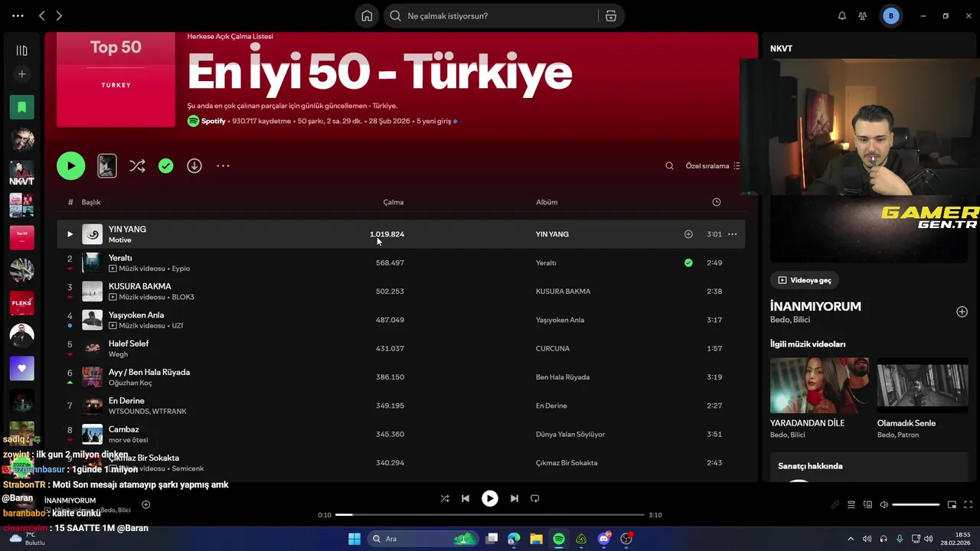The image size is (980, 551).
Task: Adjust the volume slider
Action: click(x=916, y=505)
